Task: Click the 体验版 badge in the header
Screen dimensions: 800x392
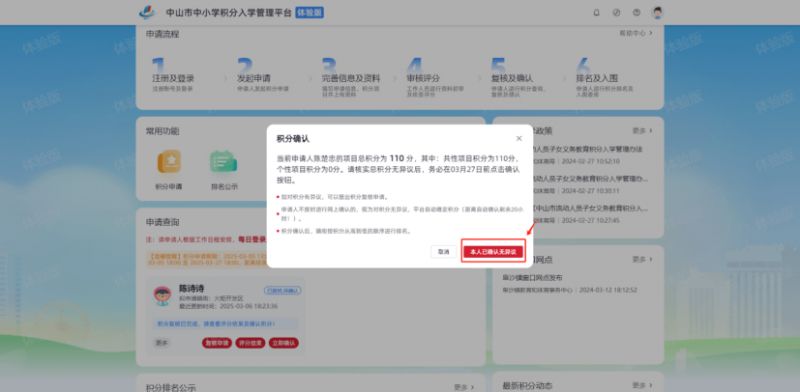Action: pyautogui.click(x=310, y=13)
